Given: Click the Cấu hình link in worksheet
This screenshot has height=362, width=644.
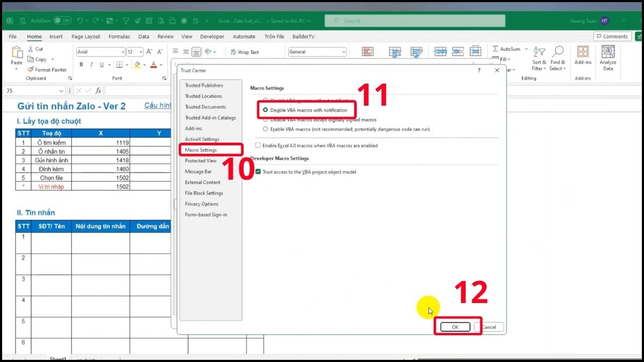Looking at the screenshot, I should (158, 105).
